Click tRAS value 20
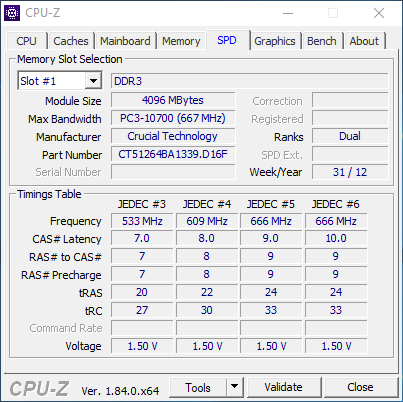403x402 pixels. 142,292
